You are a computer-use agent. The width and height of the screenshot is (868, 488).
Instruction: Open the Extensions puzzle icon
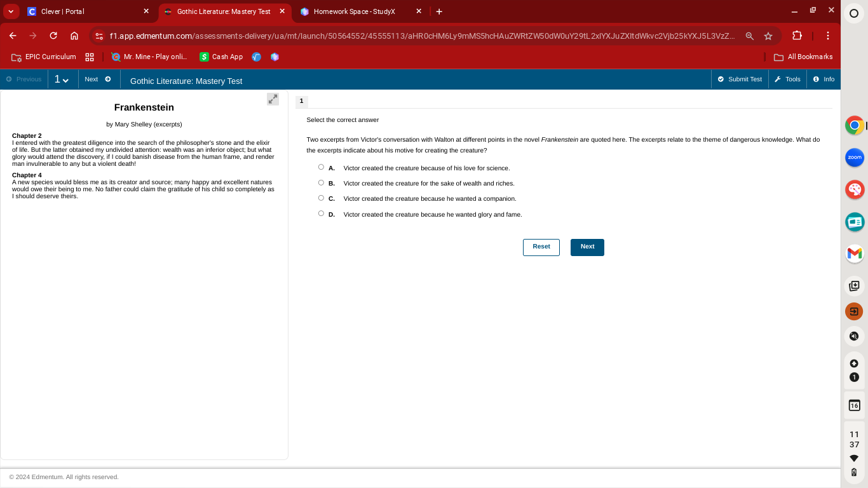(797, 36)
